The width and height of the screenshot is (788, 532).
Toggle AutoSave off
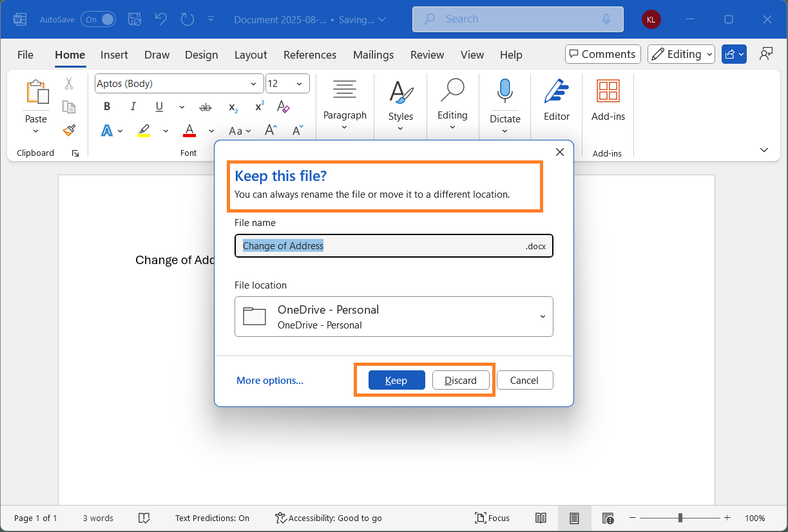(98, 19)
